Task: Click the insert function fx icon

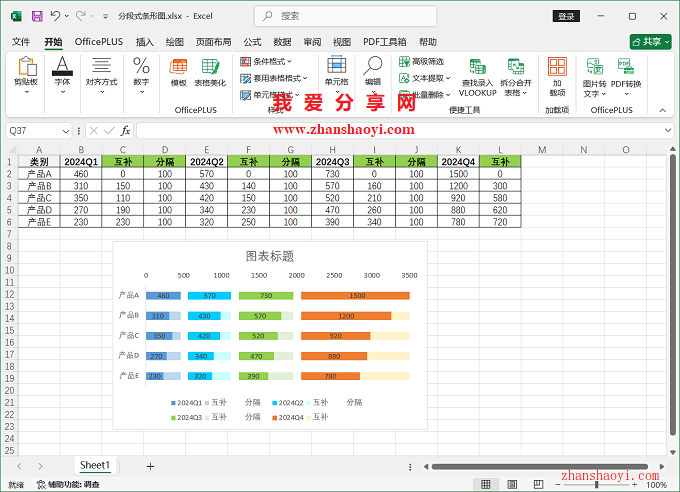Action: pos(125,131)
